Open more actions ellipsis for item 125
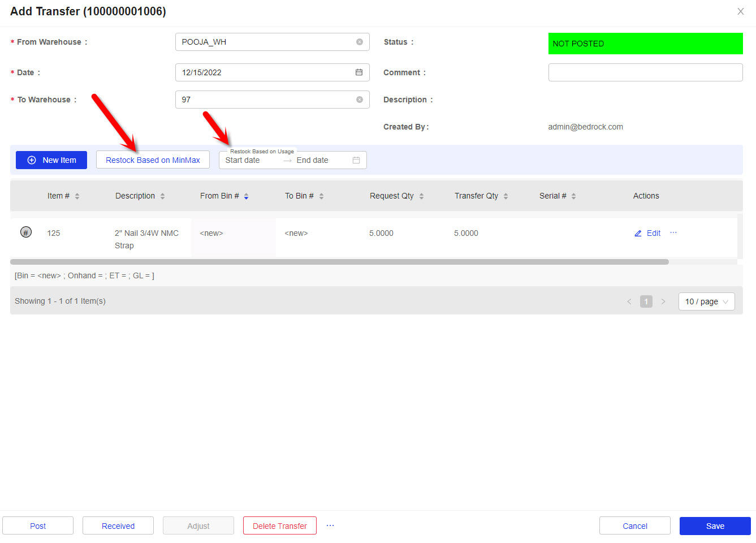The image size is (756, 543). click(673, 232)
